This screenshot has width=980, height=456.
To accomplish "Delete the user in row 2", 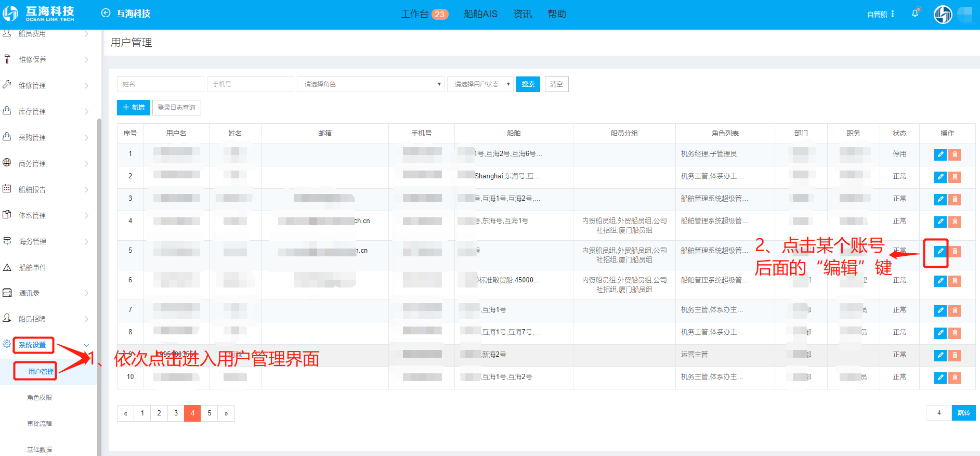I will tap(955, 177).
